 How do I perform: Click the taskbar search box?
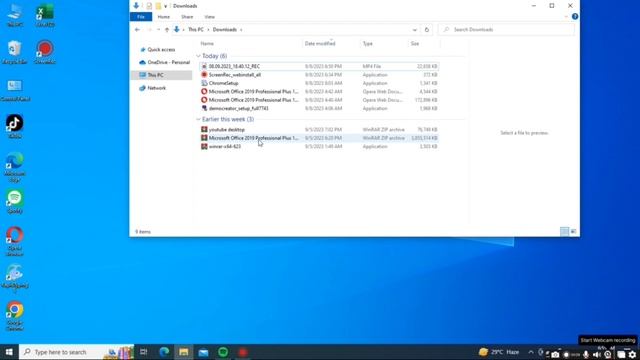(x=76, y=352)
